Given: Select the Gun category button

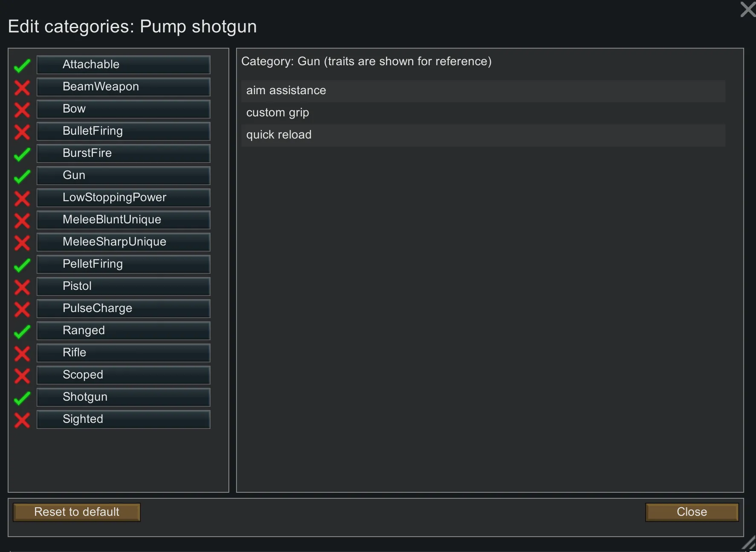Looking at the screenshot, I should click(123, 175).
